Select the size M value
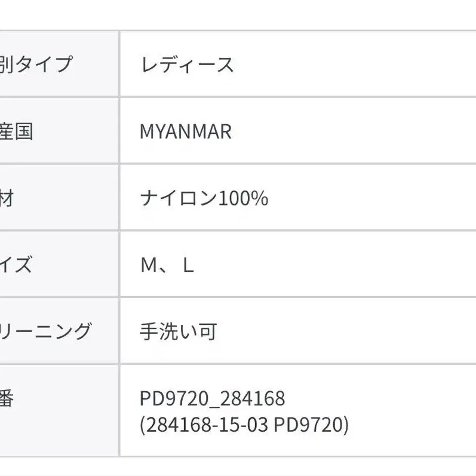This screenshot has height=476, width=476. [148, 265]
